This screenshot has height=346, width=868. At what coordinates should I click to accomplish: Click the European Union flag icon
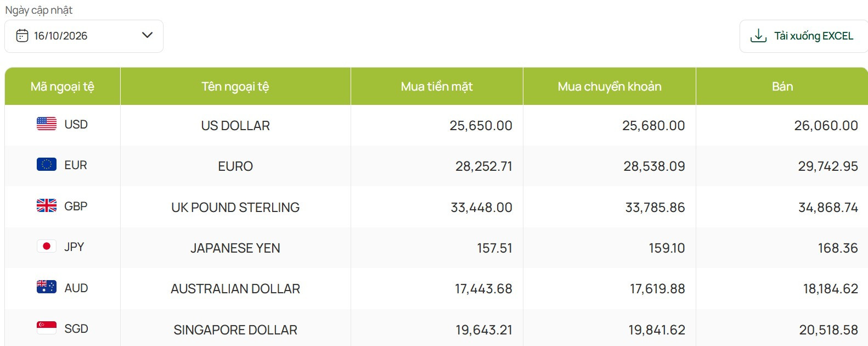click(47, 164)
